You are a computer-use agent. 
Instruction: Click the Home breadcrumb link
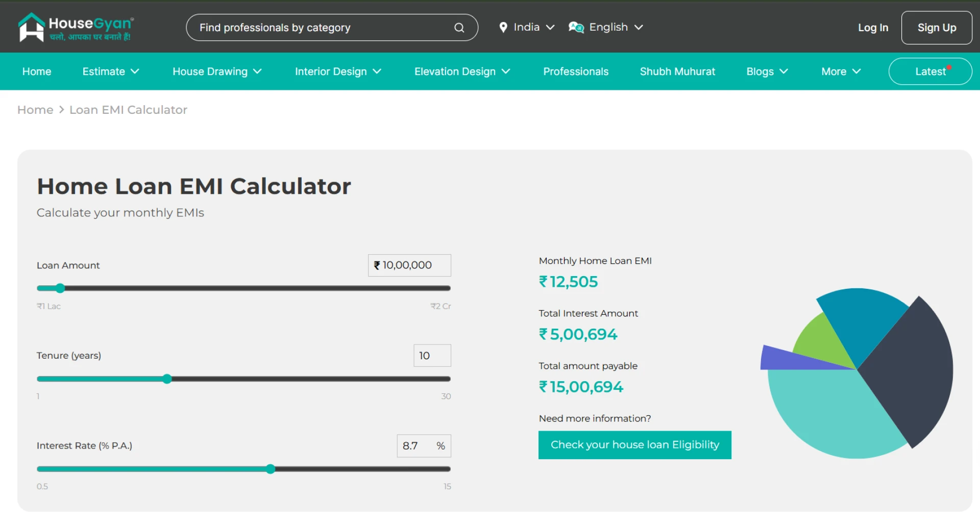click(x=35, y=110)
